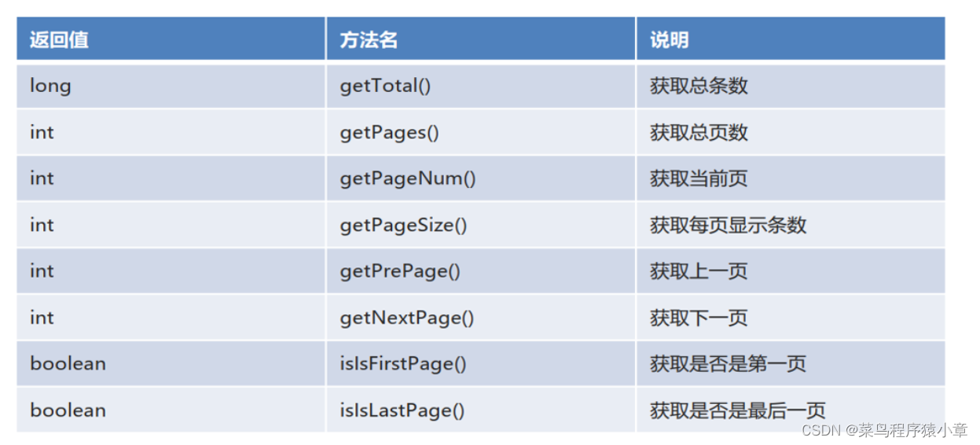Select the isIsLastPage() method cell

tap(481, 410)
